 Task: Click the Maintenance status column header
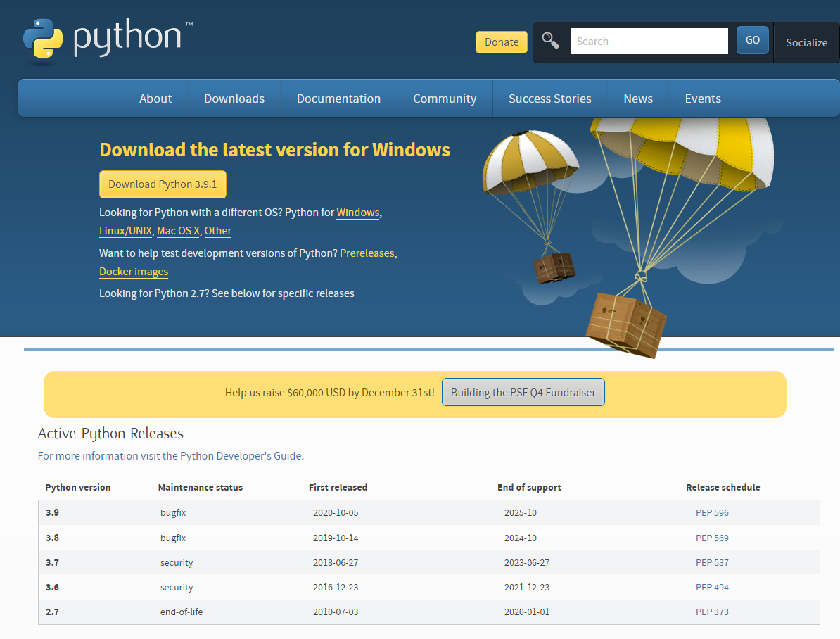(x=201, y=488)
